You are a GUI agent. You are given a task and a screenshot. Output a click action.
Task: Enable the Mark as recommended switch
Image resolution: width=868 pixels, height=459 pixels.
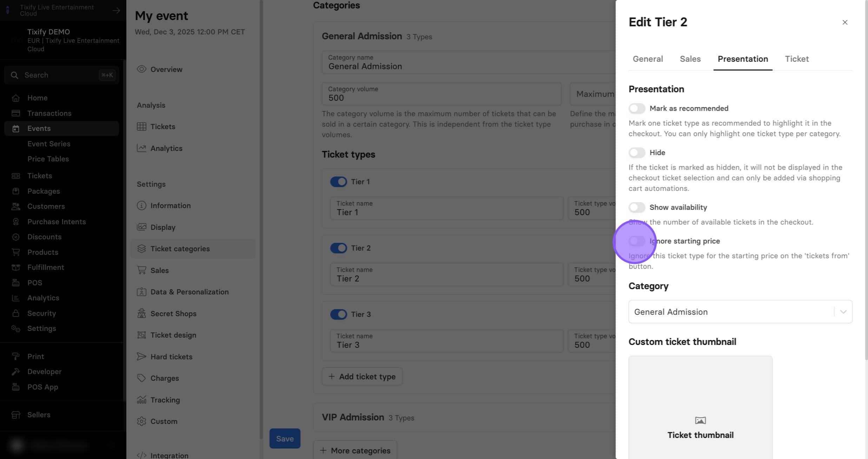pos(637,108)
